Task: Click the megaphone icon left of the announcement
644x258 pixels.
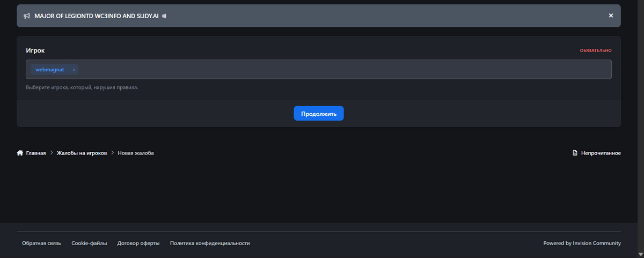Action: point(27,16)
